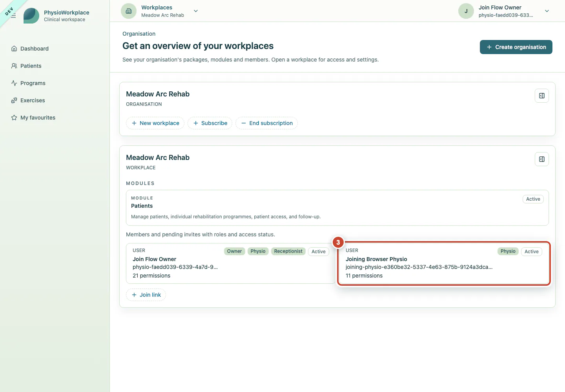Click the Workplaces building icon in header
This screenshot has height=392, width=565.
point(129,11)
